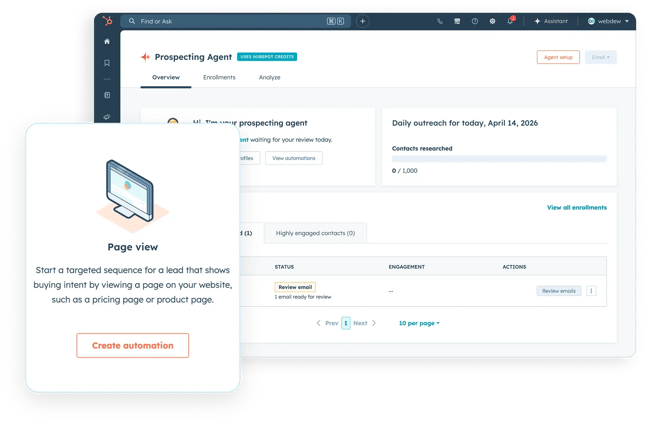This screenshot has width=646, height=425.
Task: Expand the 10 per page dropdown
Action: click(419, 323)
